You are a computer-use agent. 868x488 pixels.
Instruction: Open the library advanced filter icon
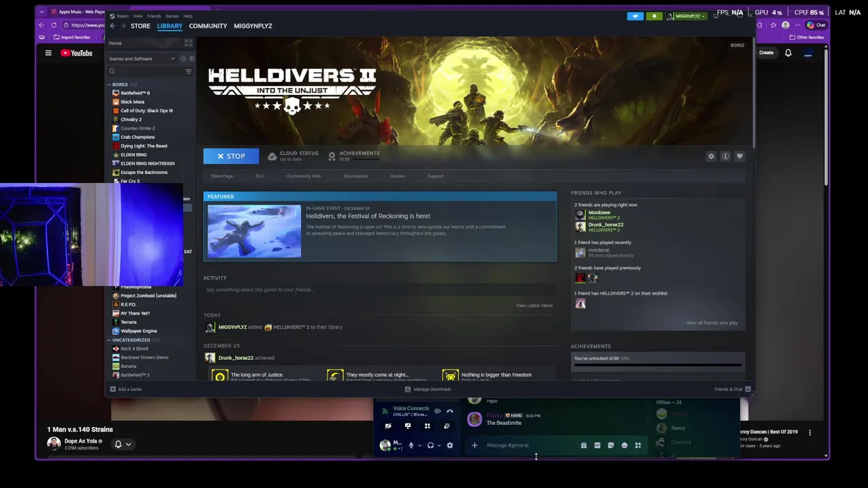coord(189,71)
